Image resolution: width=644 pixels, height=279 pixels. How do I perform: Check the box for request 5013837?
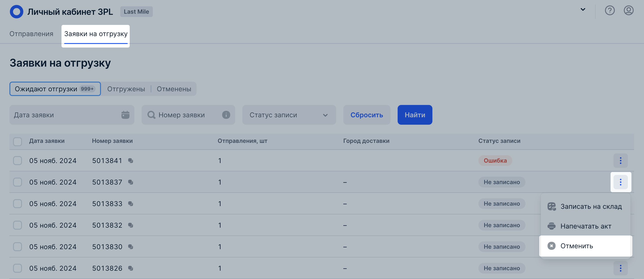tap(18, 182)
